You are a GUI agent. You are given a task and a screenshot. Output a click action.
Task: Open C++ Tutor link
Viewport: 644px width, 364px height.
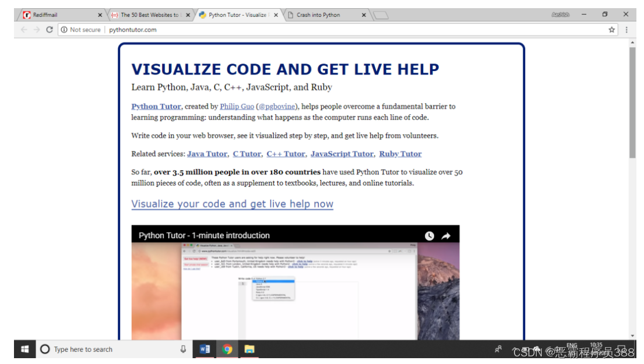[x=286, y=154]
